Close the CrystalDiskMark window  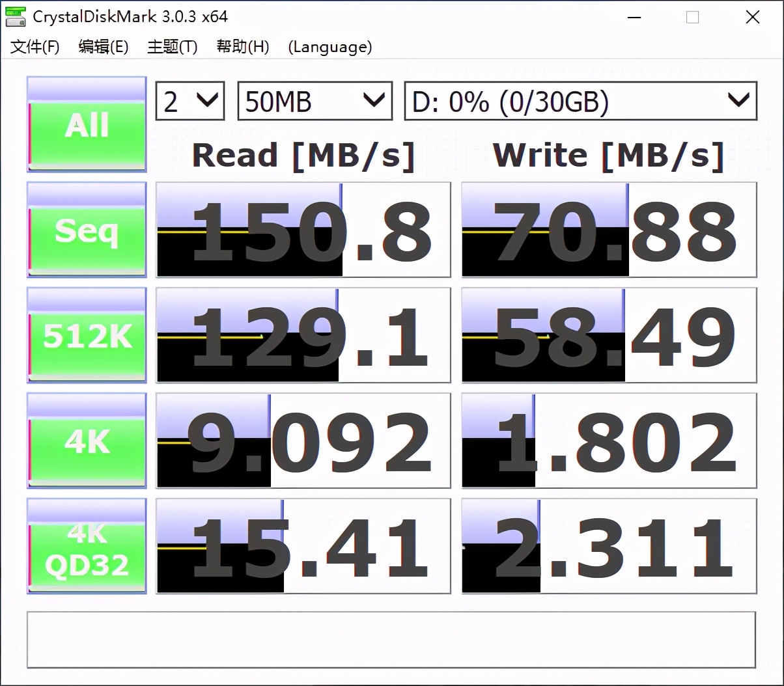coord(753,17)
